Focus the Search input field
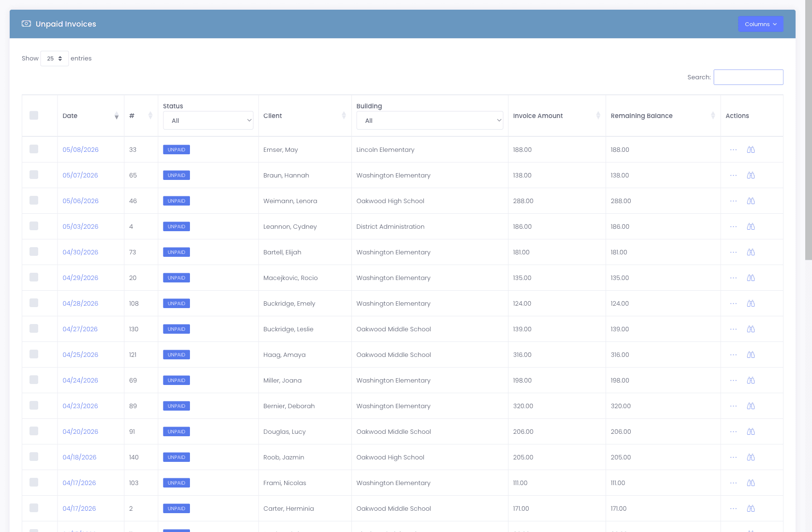This screenshot has height=532, width=812. [748, 77]
